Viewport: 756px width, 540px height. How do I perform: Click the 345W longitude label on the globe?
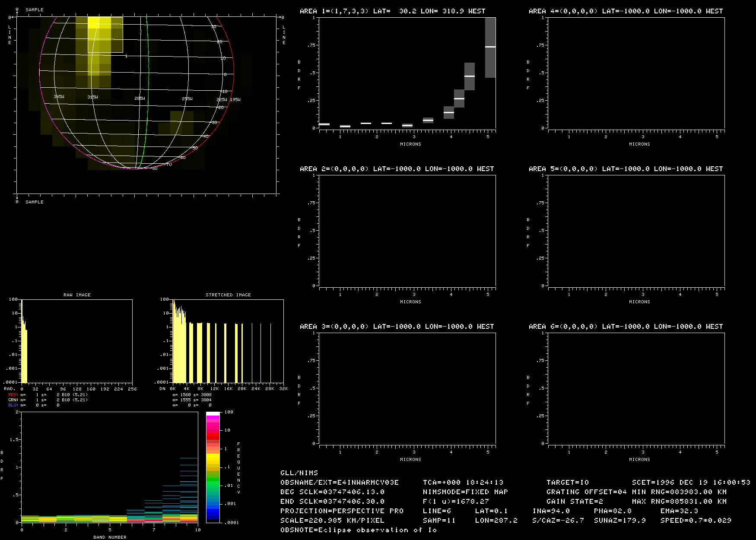point(59,97)
